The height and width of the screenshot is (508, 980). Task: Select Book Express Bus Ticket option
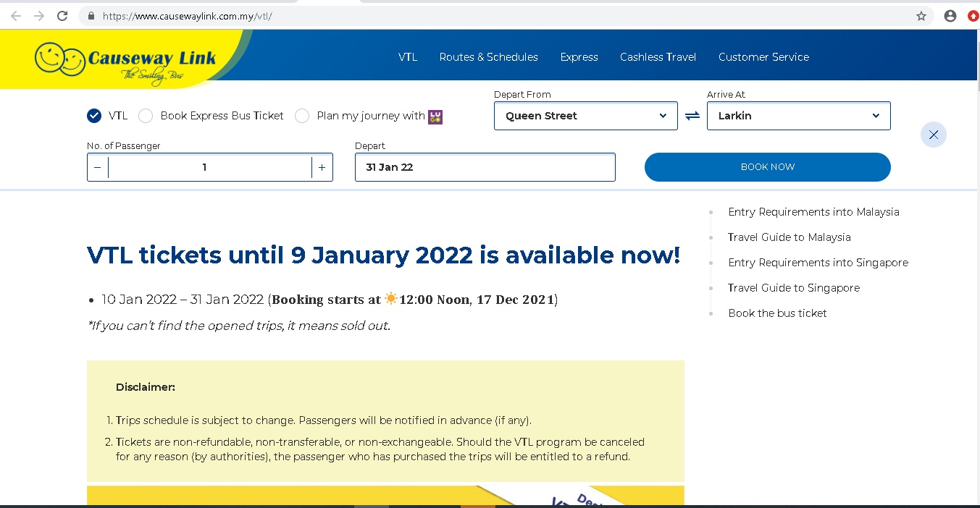[146, 116]
